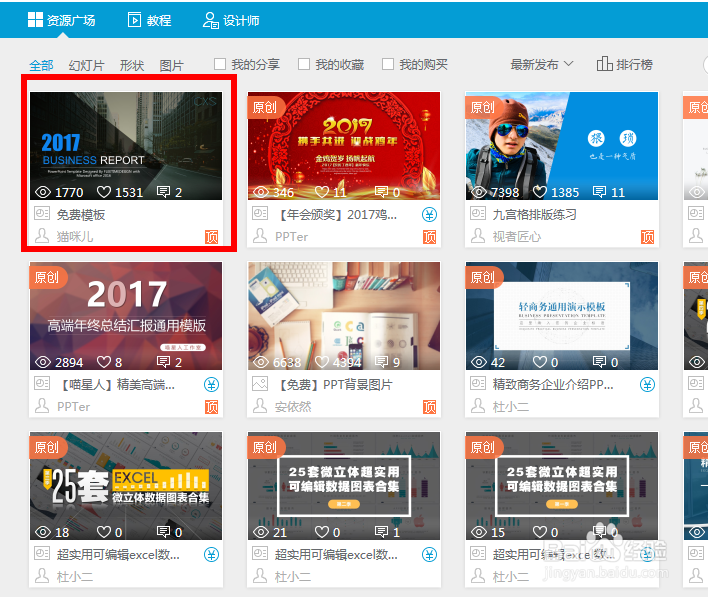Click the 顶 badge on 安依然 card
Image resolution: width=708 pixels, height=597 pixels.
pos(429,407)
